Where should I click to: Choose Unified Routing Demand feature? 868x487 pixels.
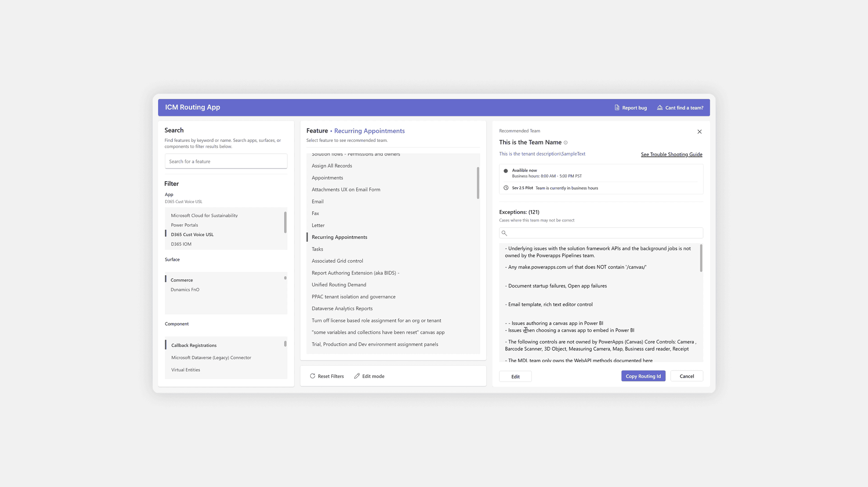(x=339, y=285)
